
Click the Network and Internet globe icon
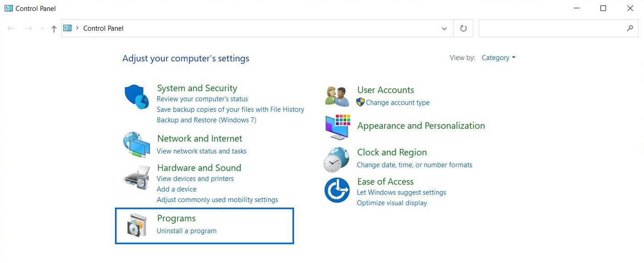[136, 144]
